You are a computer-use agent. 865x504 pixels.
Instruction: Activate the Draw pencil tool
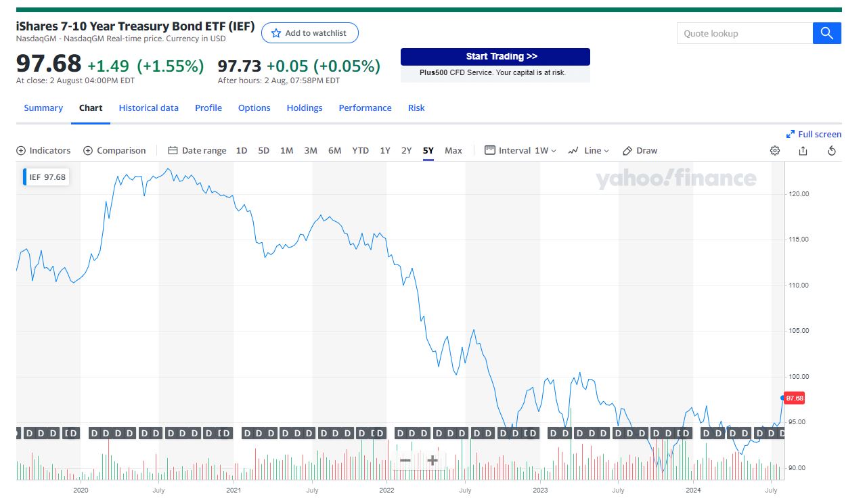point(640,151)
